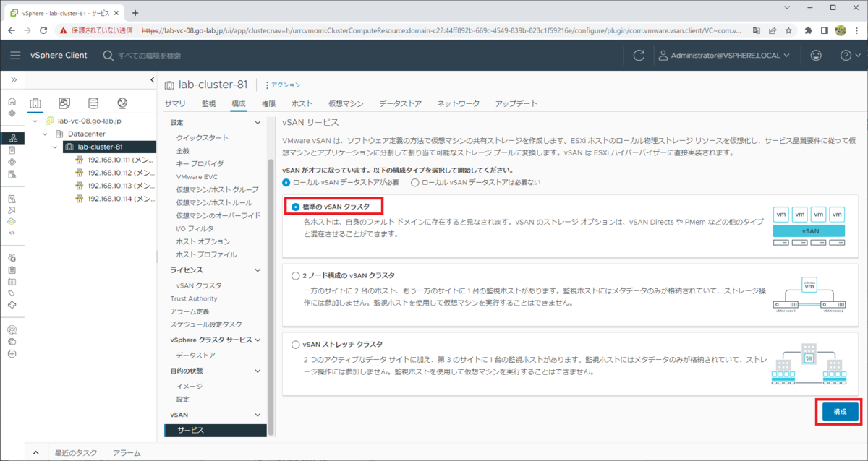Viewport: 868px width, 461px height.
Task: Open the feedback smiley icon
Action: [x=816, y=56]
